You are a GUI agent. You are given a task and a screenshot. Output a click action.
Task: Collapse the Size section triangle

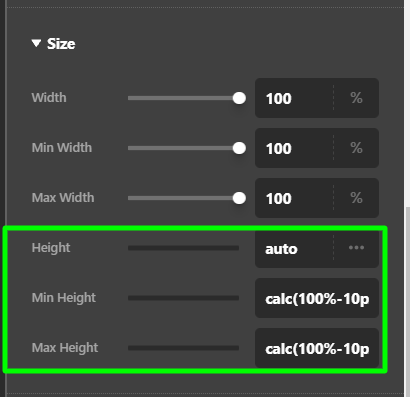36,43
